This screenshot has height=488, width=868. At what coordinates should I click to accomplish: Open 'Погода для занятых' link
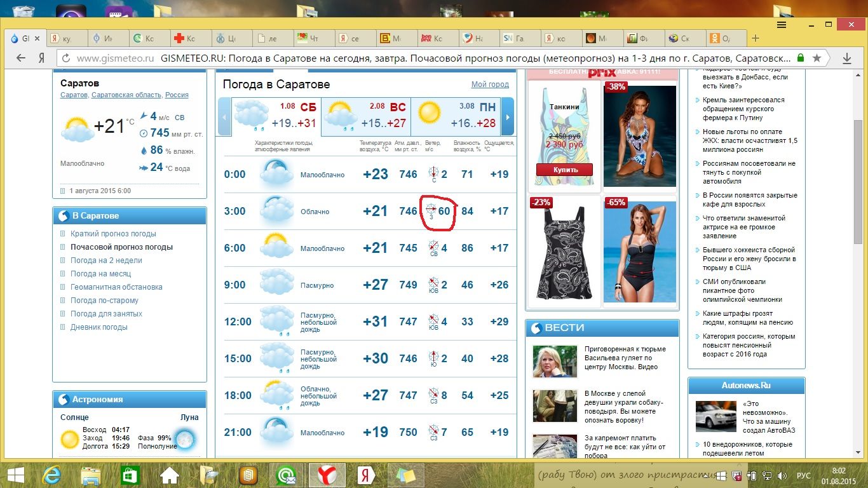(106, 314)
